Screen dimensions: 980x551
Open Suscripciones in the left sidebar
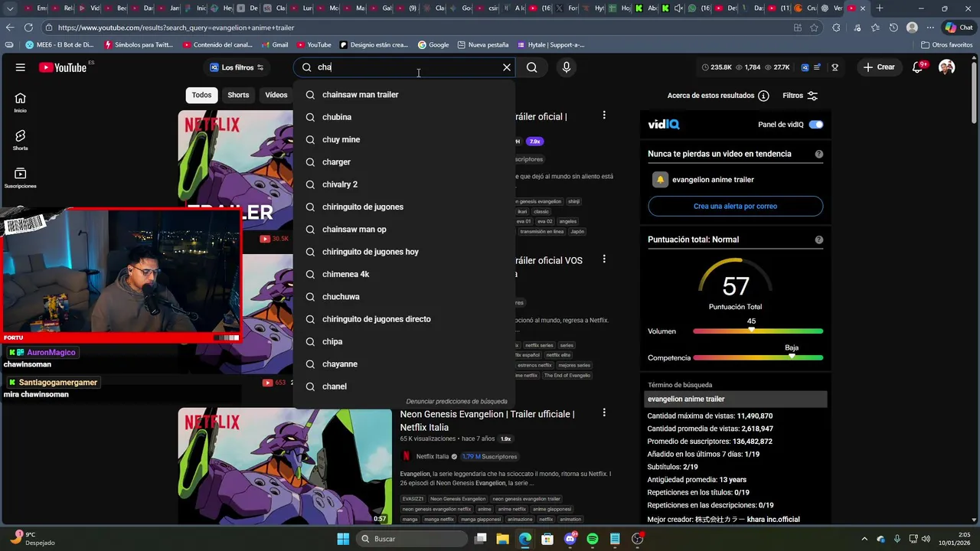coord(20,178)
